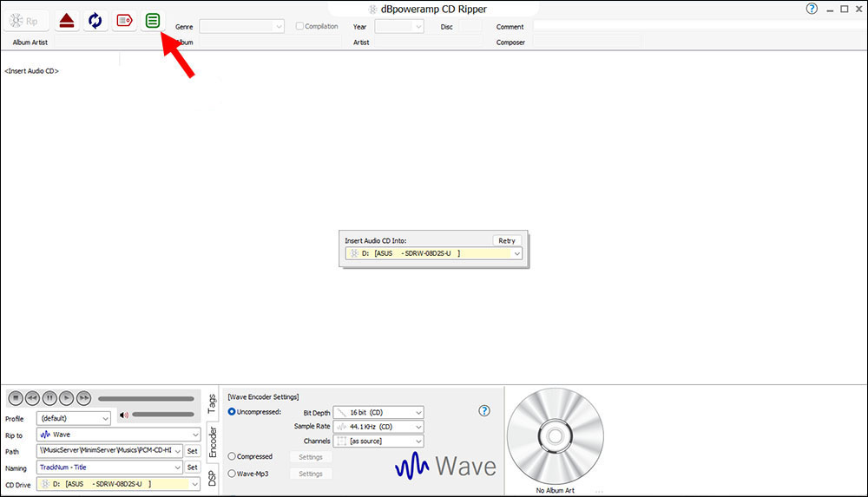Screen dimensions: 868x497
Task: Choose the Wave-Mp3 radio option
Action: pyautogui.click(x=232, y=474)
